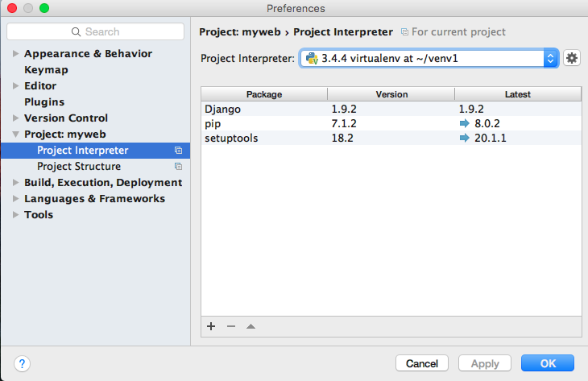Select the pip package row
Viewport: 588px width, 381px height.
click(x=391, y=123)
